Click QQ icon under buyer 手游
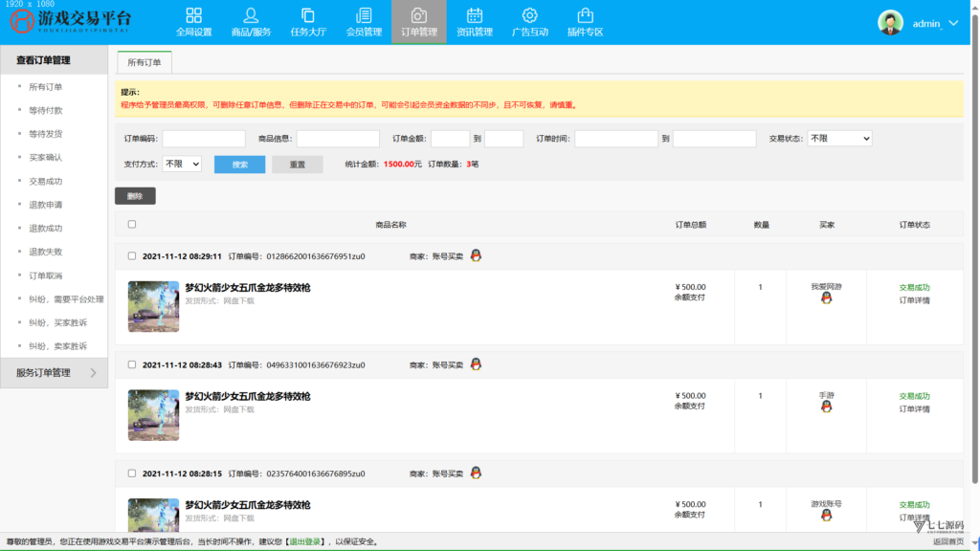 [x=826, y=407]
